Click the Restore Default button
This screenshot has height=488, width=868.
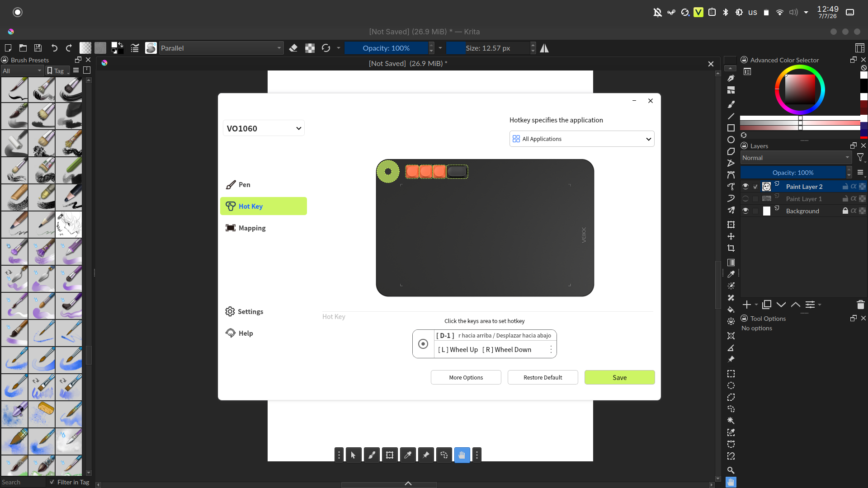(543, 377)
